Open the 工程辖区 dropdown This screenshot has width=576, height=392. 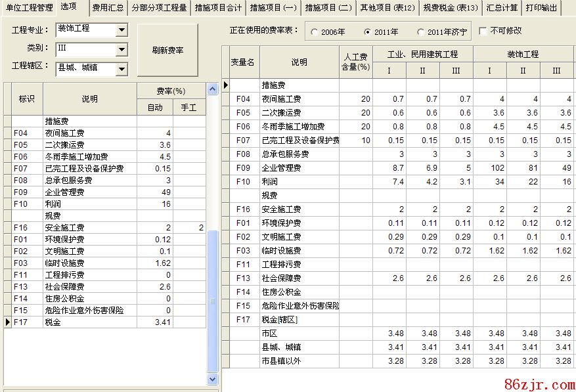tap(121, 68)
